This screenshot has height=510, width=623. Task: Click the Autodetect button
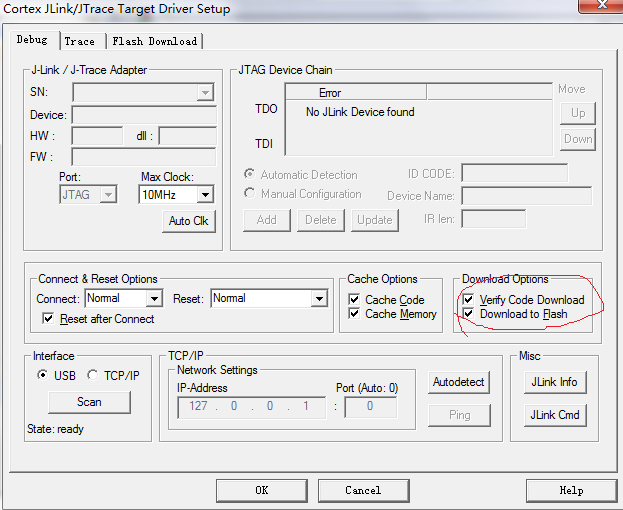coord(459,382)
